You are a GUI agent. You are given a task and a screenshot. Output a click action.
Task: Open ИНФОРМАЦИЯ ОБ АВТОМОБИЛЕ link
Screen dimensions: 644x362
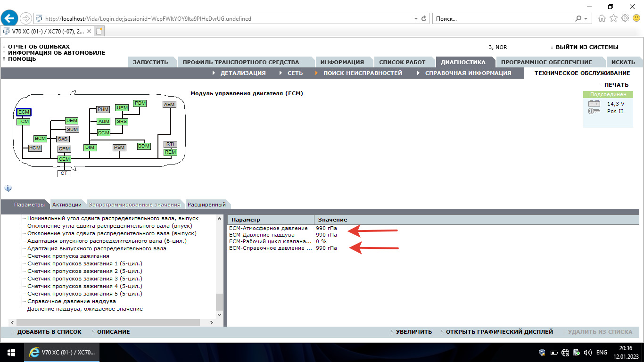57,53
